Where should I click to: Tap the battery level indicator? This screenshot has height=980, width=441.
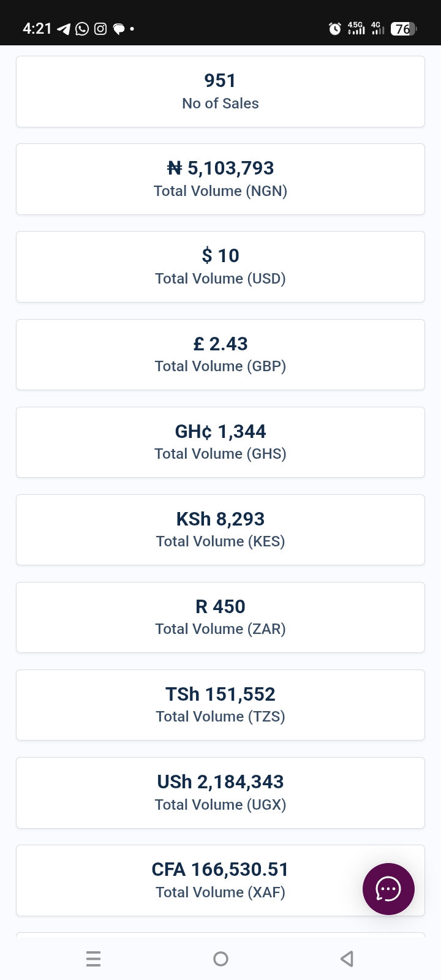pos(404,29)
